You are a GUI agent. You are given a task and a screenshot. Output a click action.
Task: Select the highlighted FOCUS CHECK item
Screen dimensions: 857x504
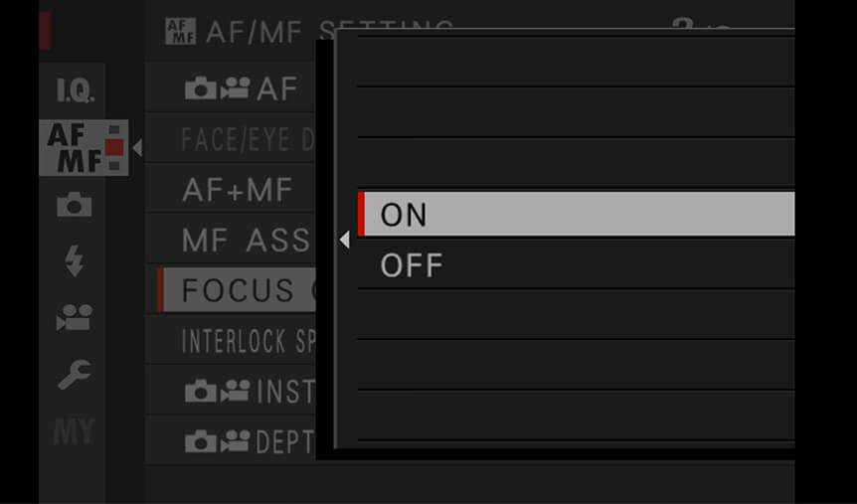point(237,289)
